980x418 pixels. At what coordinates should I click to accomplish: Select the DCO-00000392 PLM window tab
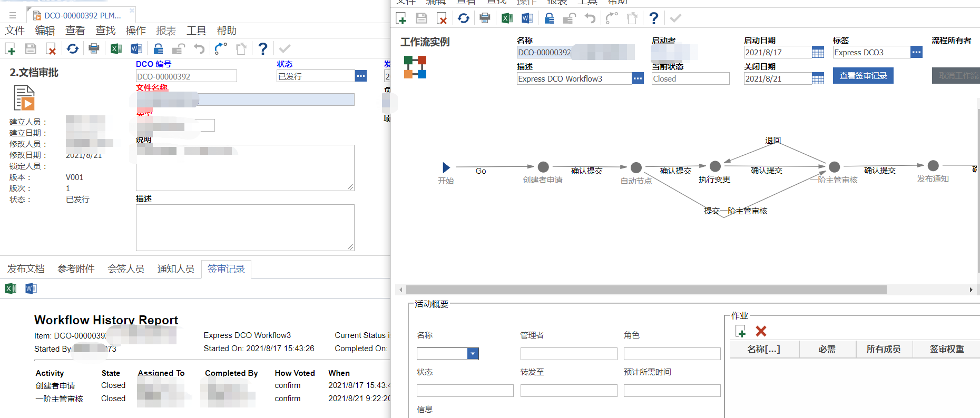click(82, 15)
